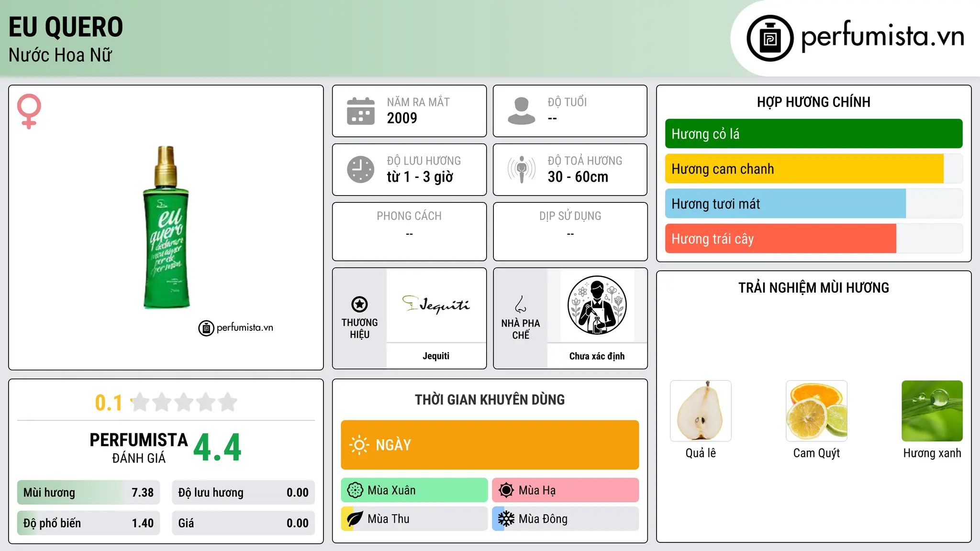Click the Hương cỏ lá accord bar
Image resolution: width=980 pixels, height=551 pixels.
[814, 134]
